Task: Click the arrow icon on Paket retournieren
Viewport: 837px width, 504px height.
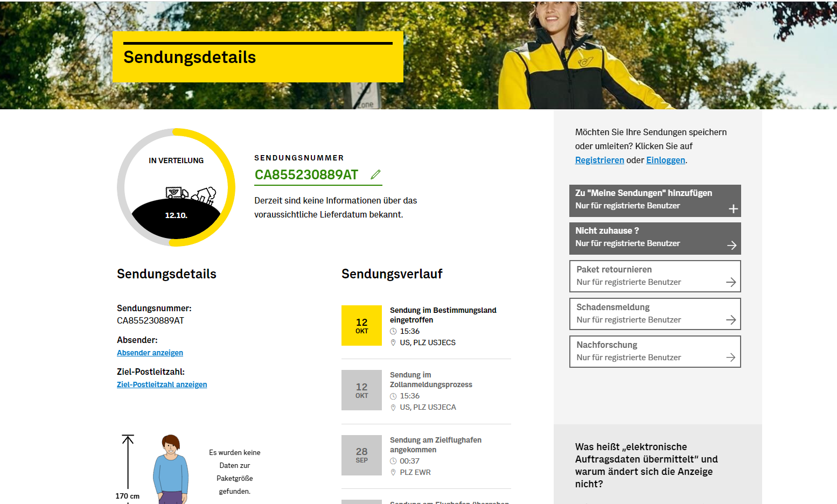Action: [730, 282]
